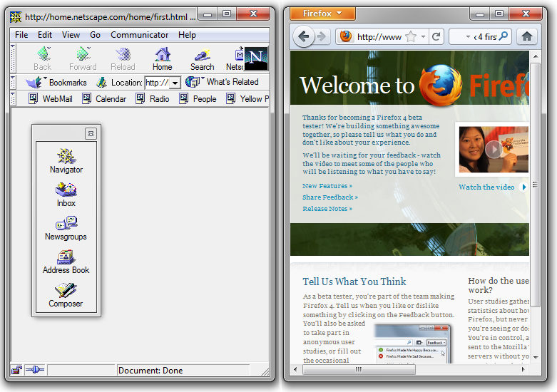Open Inbox from the Netscape component bar
This screenshot has height=392, width=557.
coord(66,194)
